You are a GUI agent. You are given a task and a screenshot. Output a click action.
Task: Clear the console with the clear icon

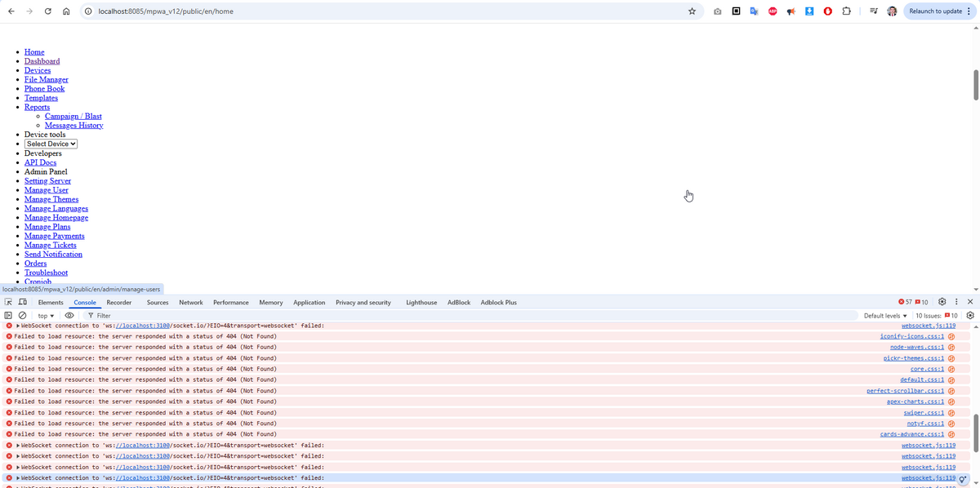point(22,316)
